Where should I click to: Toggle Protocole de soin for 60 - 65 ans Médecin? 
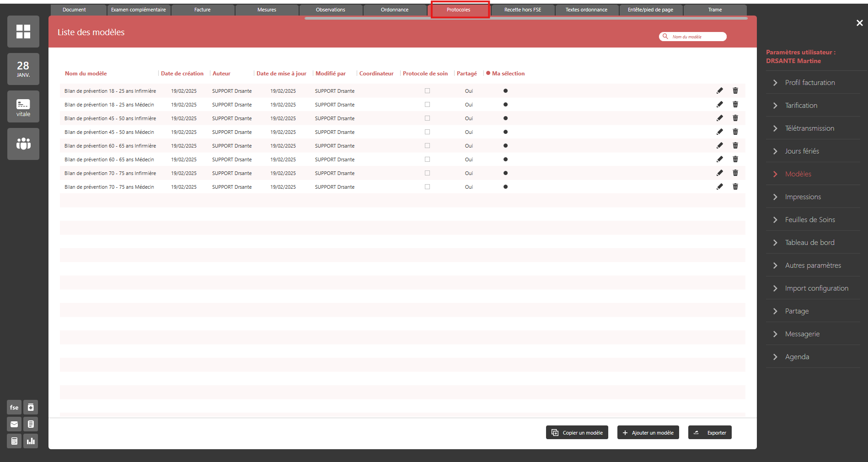click(427, 159)
